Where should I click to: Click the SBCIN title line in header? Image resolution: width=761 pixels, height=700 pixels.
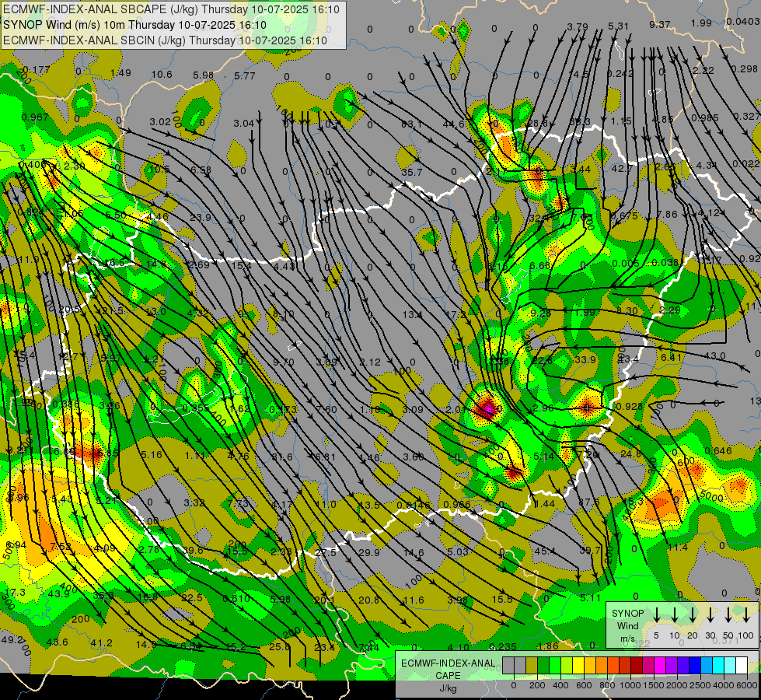165,40
